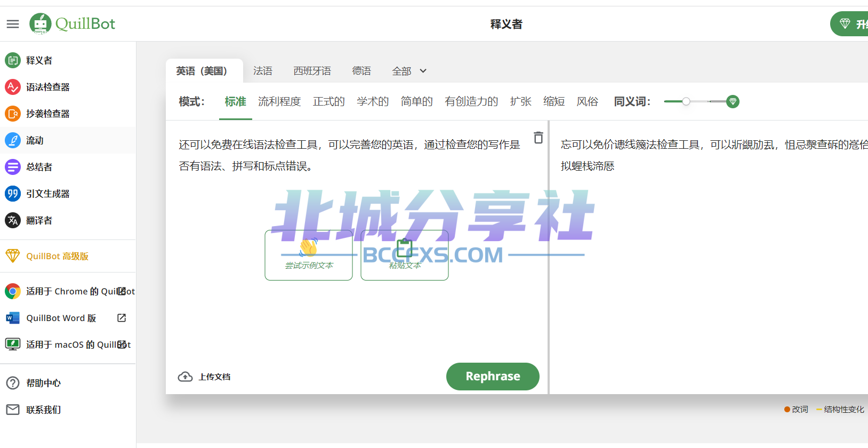Click 尝试示例文本 sample text button
The width and height of the screenshot is (868, 448).
point(309,255)
